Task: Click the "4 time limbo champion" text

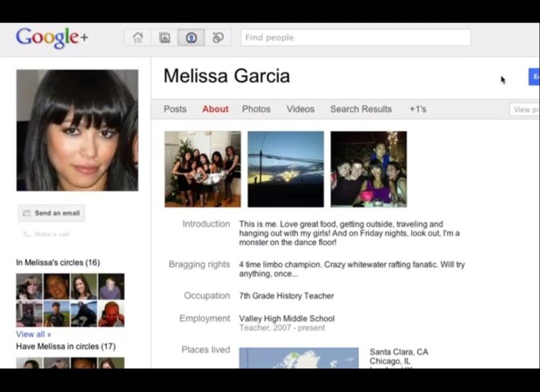Action: (352, 269)
